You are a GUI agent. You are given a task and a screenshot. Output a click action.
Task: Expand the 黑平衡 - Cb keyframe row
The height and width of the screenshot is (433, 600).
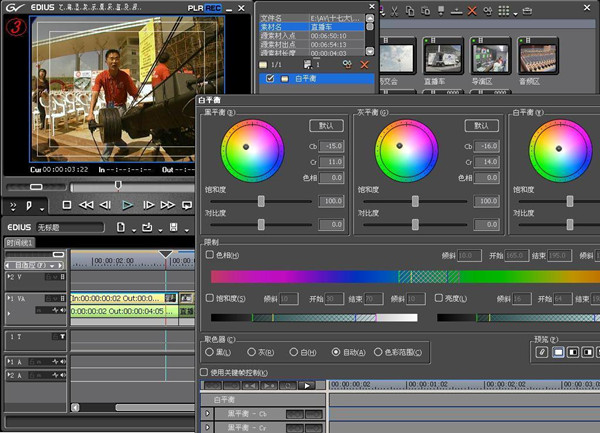(x=208, y=413)
